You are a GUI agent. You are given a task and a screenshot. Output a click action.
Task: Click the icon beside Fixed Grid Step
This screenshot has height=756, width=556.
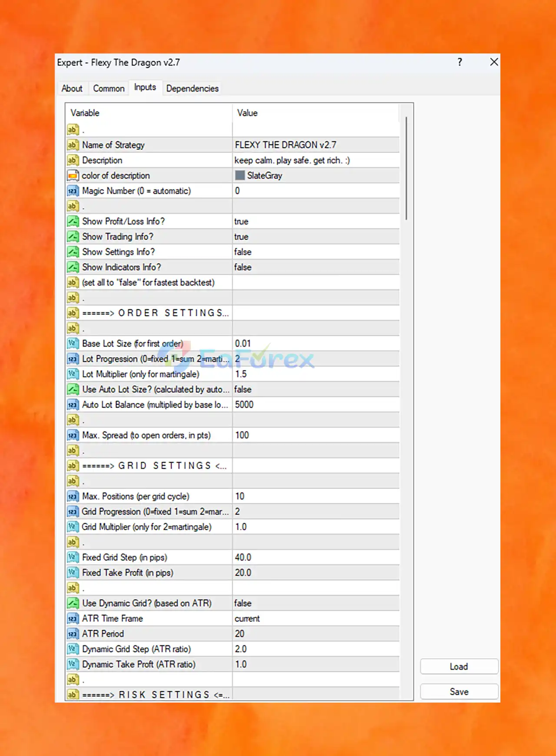[x=73, y=557]
